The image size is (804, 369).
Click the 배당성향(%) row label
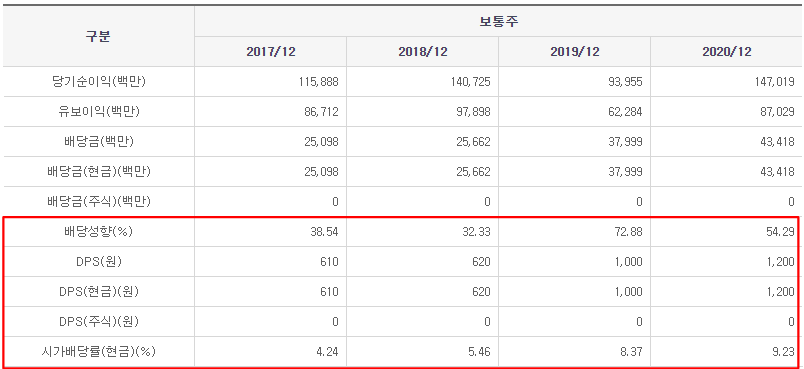[x=98, y=232]
